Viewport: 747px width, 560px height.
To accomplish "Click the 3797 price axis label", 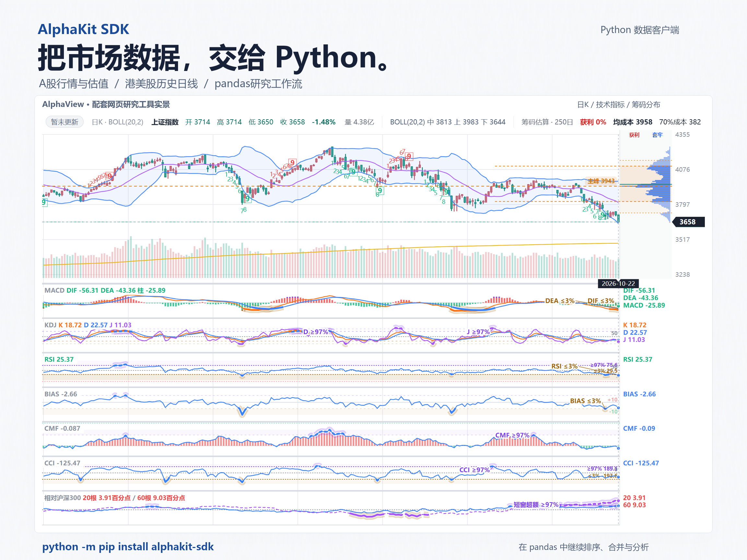I will pyautogui.click(x=682, y=204).
